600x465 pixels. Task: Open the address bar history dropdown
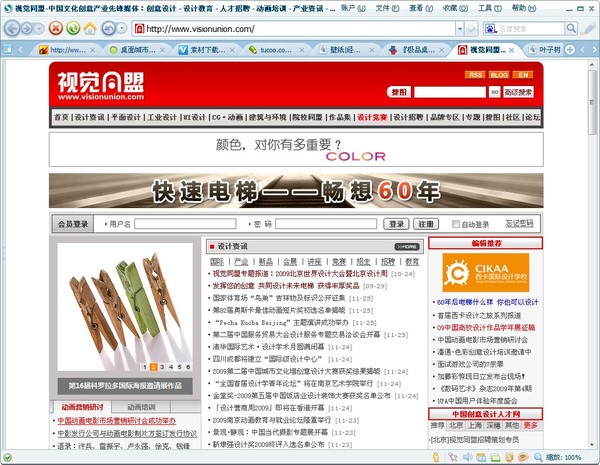coord(460,28)
